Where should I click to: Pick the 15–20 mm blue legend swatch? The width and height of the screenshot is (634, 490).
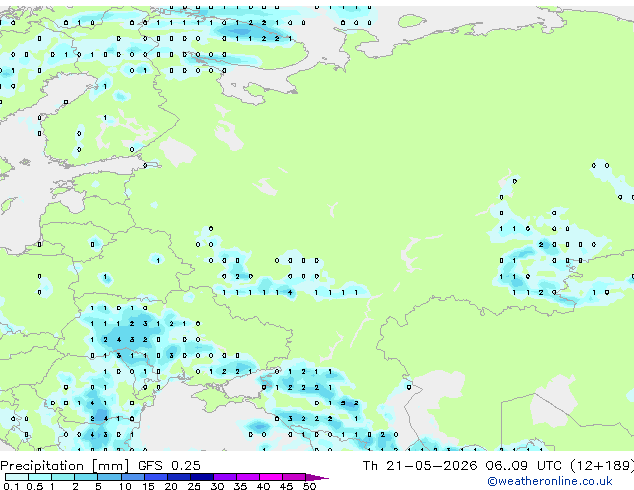pyautogui.click(x=155, y=477)
